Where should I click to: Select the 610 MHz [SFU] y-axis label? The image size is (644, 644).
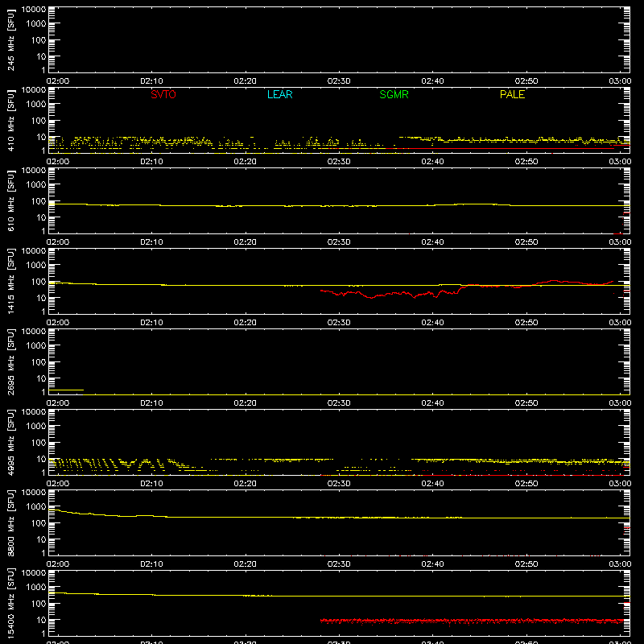[10, 201]
